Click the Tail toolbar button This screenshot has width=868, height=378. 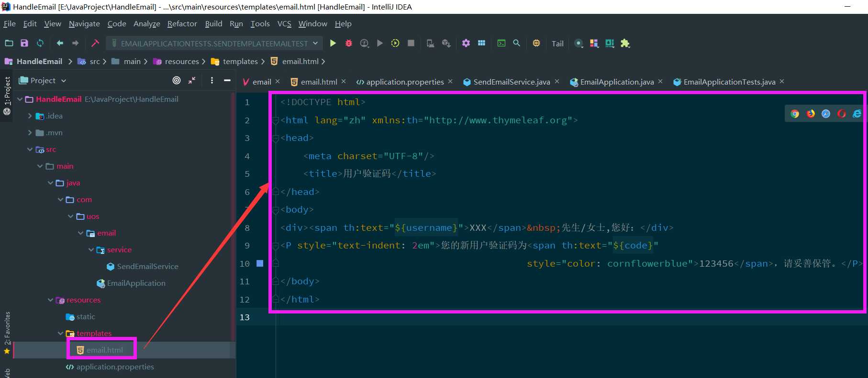[557, 43]
